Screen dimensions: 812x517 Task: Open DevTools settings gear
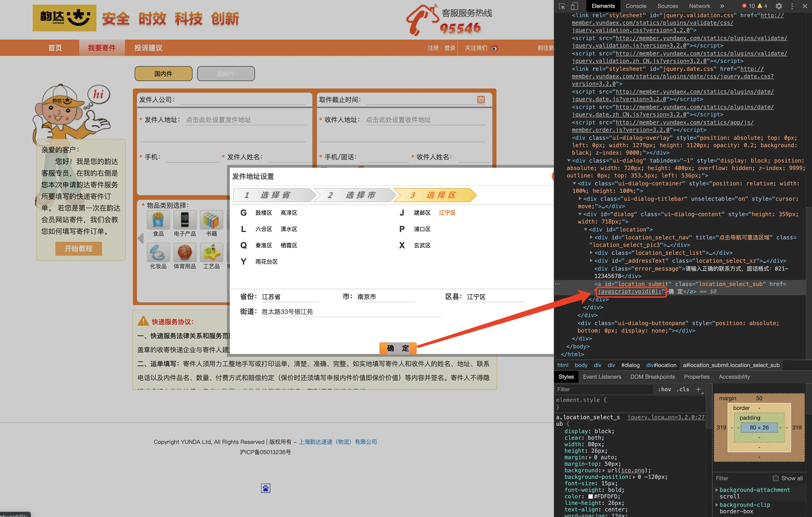pos(779,6)
